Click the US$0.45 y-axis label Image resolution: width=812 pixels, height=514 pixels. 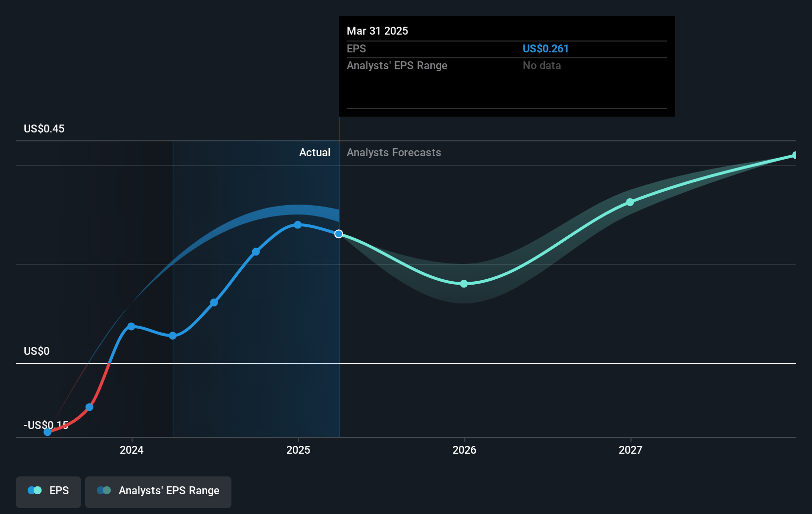coord(44,129)
